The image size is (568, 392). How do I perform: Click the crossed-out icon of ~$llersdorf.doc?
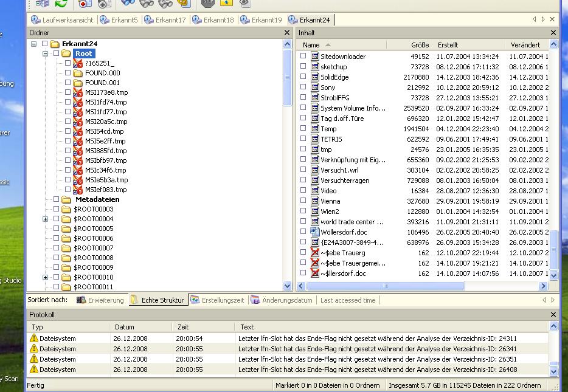(315, 273)
